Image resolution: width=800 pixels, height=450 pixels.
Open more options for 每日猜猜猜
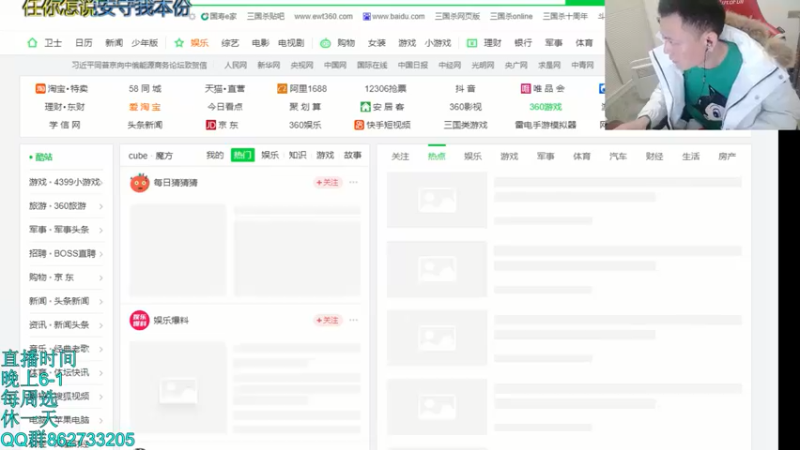pyautogui.click(x=354, y=182)
